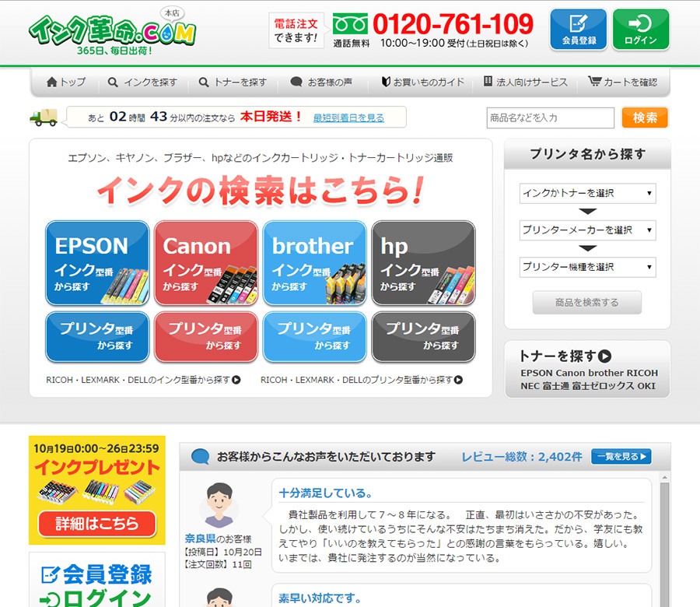Click the ログイン link in left sidebar
The width and height of the screenshot is (700, 607).
pyautogui.click(x=96, y=598)
